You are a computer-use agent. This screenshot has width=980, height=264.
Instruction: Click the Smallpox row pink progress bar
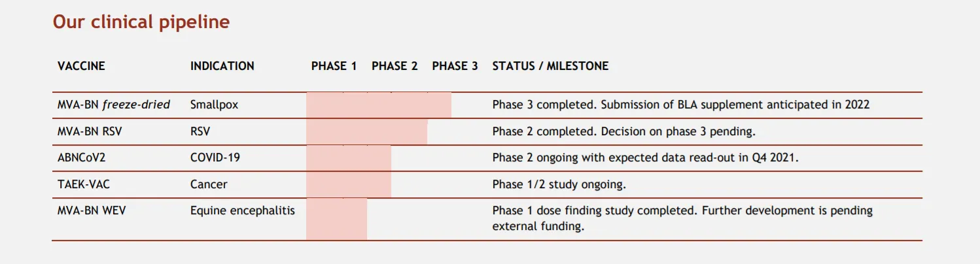pos(378,105)
